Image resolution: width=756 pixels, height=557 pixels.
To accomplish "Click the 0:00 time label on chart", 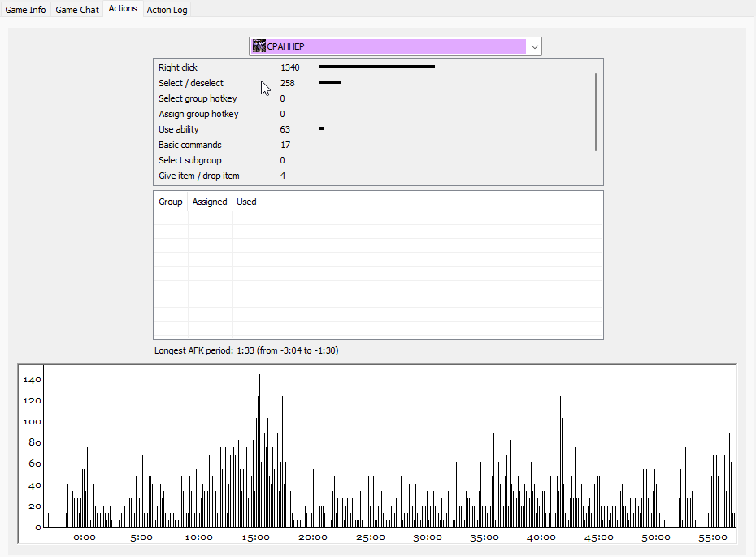I will [x=85, y=537].
